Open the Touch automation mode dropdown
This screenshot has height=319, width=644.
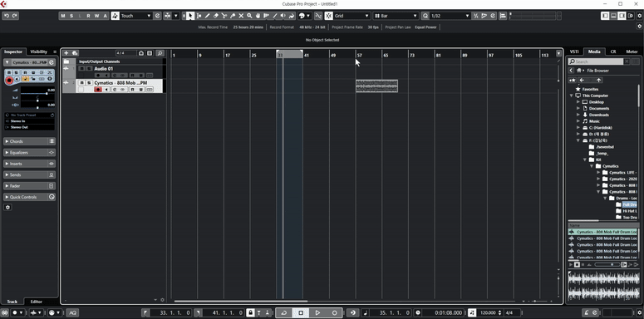click(136, 16)
